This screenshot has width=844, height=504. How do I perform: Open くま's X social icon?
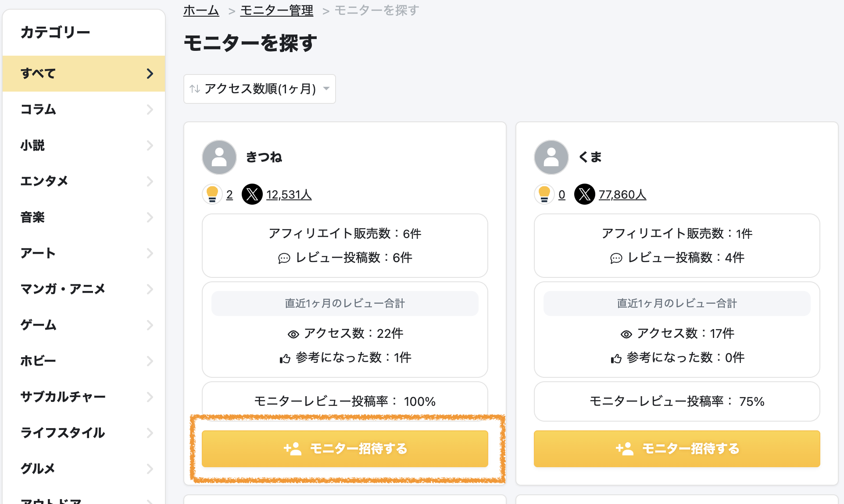tap(584, 194)
